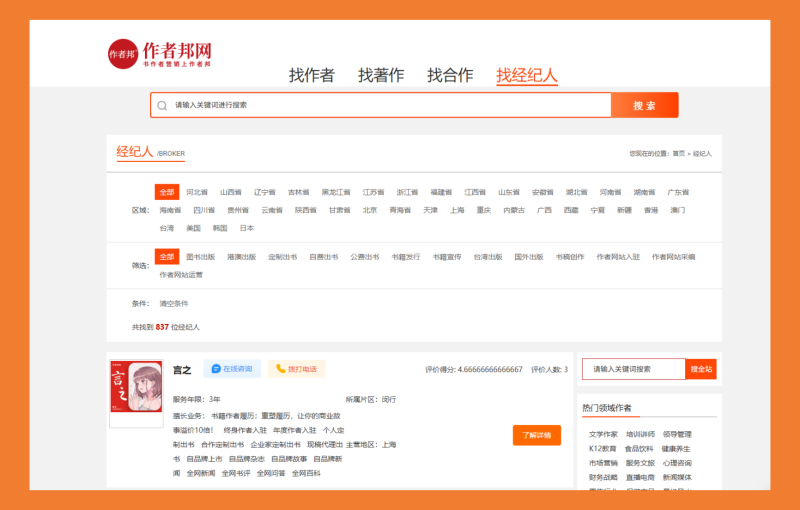Viewport: 800px width, 510px height.
Task: Click the 作者邦网 logo
Action: tap(160, 54)
